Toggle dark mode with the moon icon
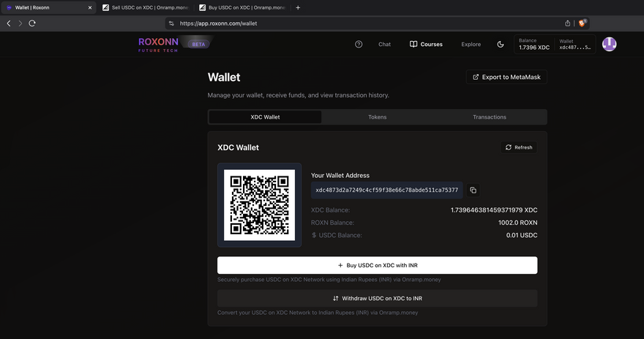 [x=501, y=44]
